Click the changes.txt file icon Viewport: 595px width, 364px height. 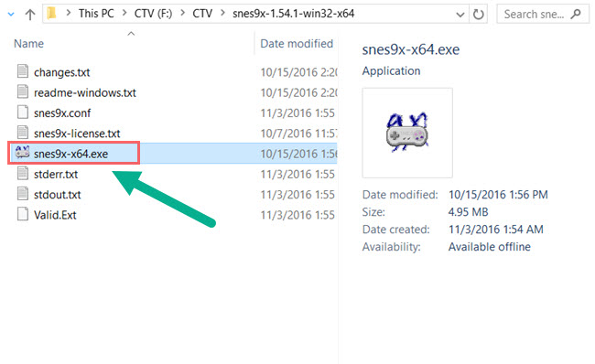(23, 71)
